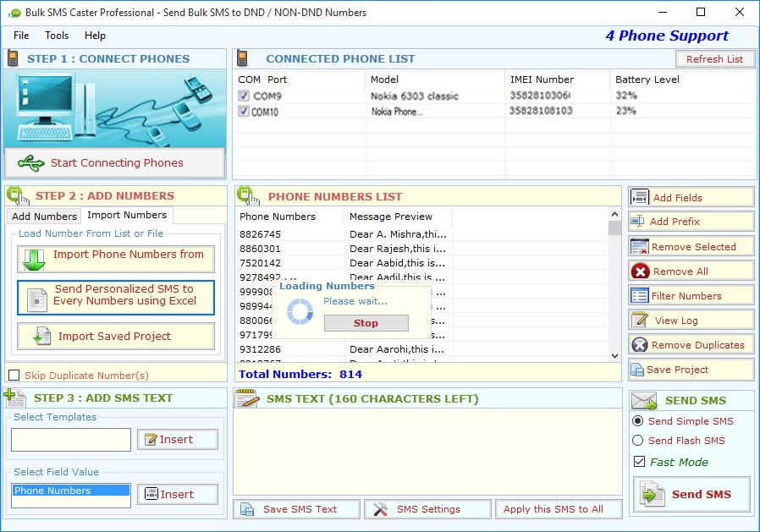760x532 pixels.
Task: Click Apply this SMS to All
Action: click(x=559, y=509)
